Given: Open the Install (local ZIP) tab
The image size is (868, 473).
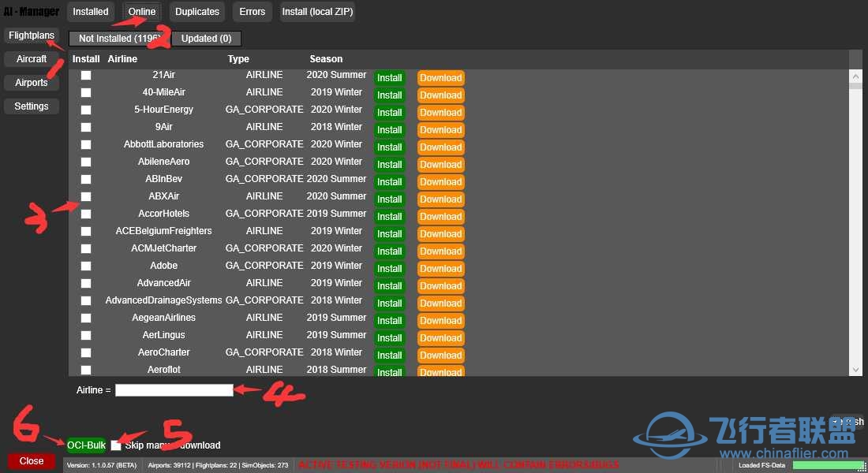Looking at the screenshot, I should (317, 12).
